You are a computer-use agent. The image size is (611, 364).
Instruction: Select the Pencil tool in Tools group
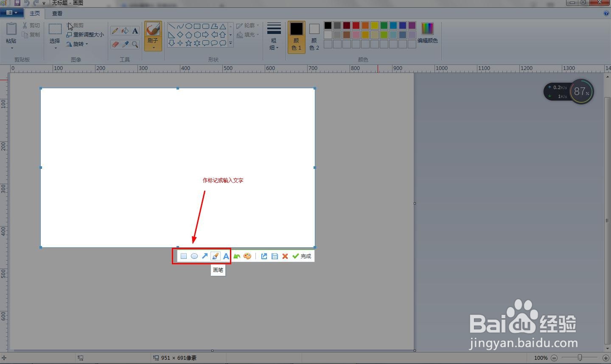coord(115,31)
